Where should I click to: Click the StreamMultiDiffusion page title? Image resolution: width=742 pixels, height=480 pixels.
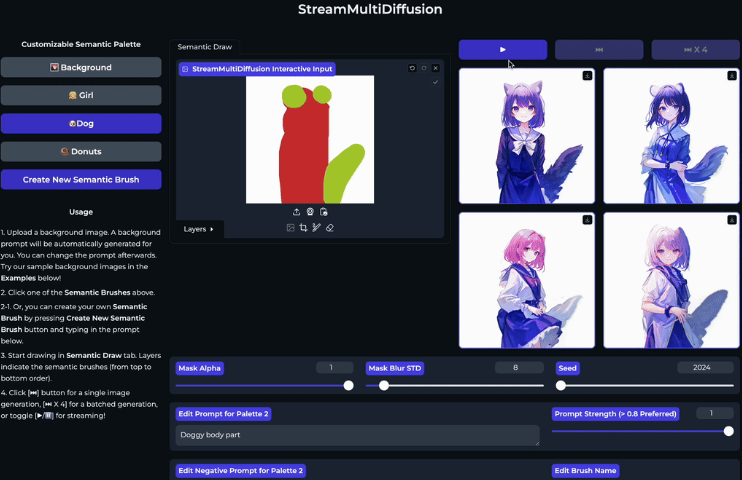coord(370,9)
